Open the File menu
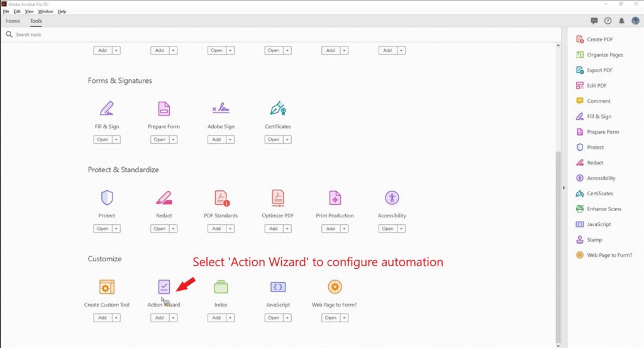644x348 pixels. (x=6, y=11)
